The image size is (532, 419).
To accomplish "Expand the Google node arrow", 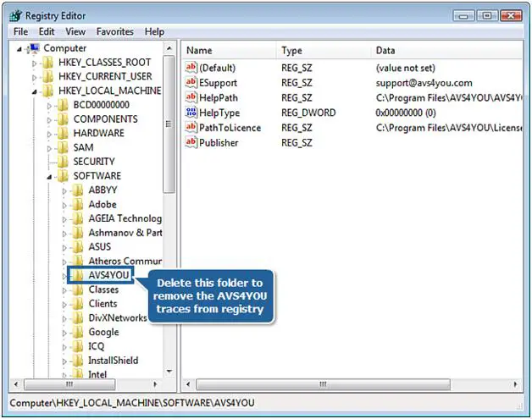I will (64, 333).
